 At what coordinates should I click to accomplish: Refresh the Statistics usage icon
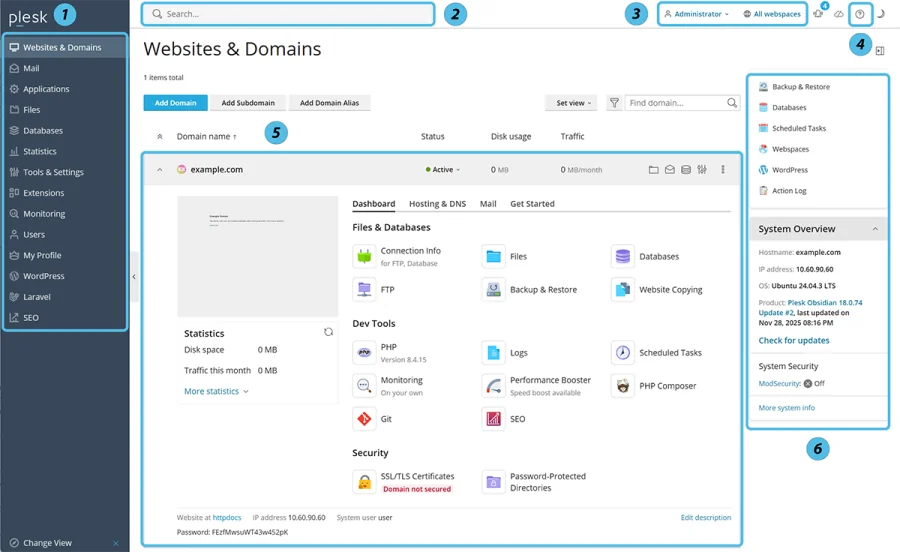click(328, 332)
